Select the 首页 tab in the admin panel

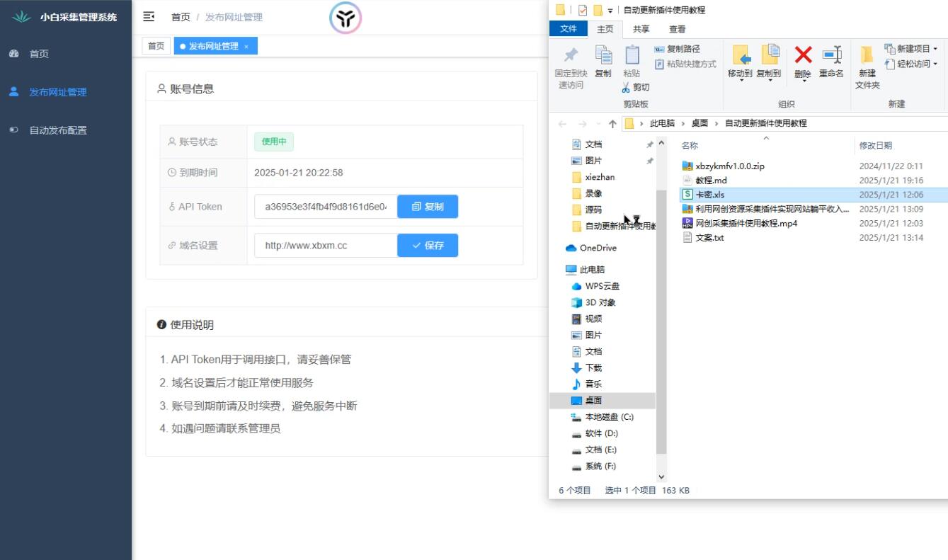(x=155, y=46)
